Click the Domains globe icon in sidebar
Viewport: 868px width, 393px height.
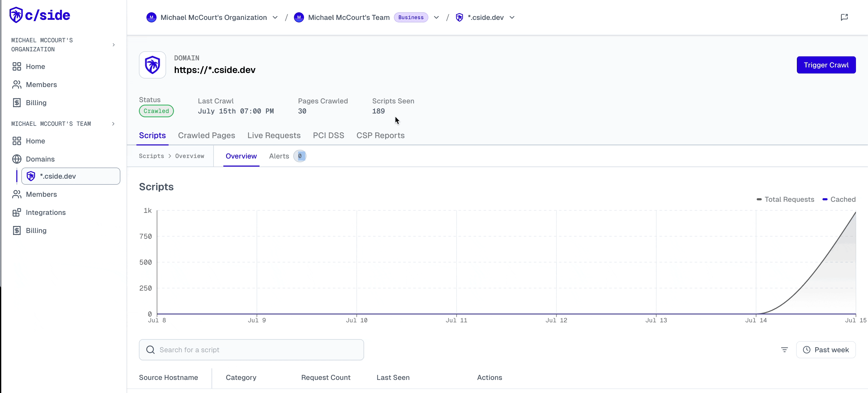[17, 159]
